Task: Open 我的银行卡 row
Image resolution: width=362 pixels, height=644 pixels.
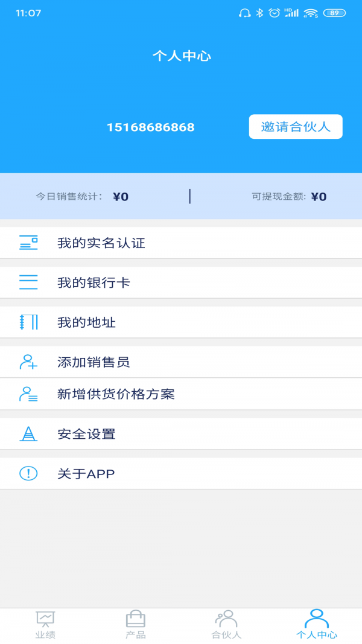Action: click(x=181, y=282)
